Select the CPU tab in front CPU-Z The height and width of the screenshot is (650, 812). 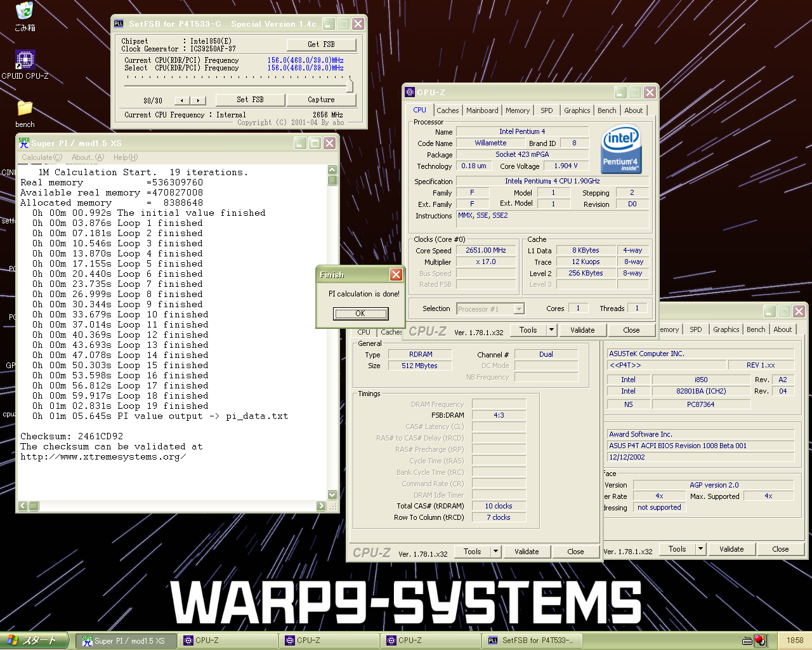tap(420, 110)
